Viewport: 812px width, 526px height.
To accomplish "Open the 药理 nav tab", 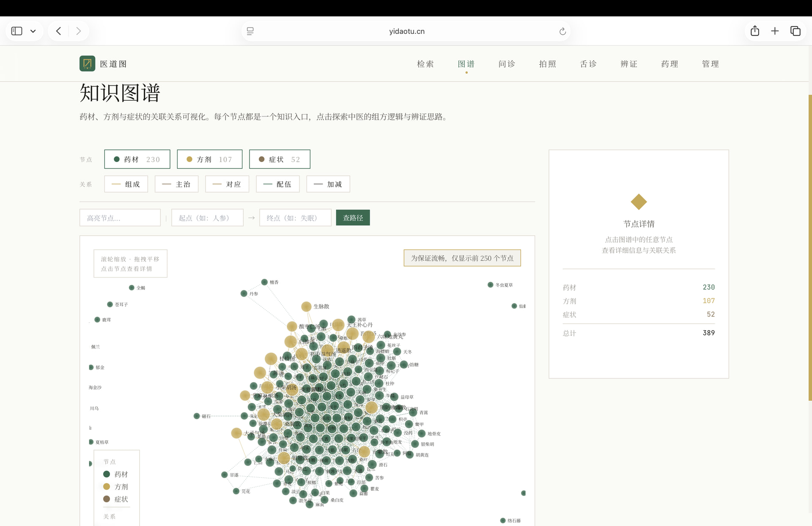I will point(669,64).
